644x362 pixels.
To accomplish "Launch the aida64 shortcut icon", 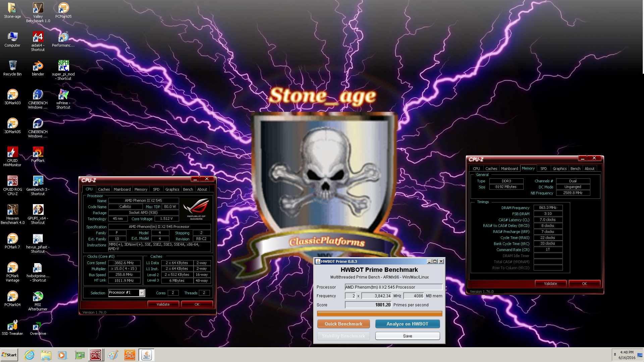I will click(38, 41).
